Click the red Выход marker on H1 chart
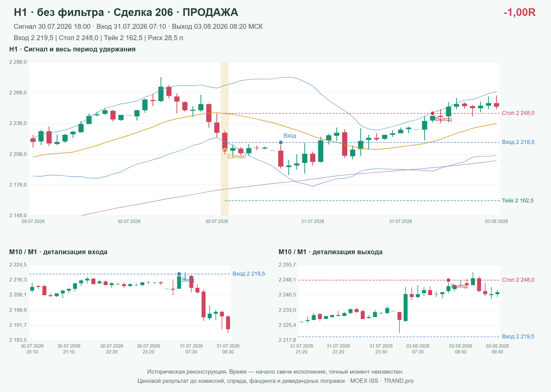The width and height of the screenshot is (551, 392). (x=433, y=113)
